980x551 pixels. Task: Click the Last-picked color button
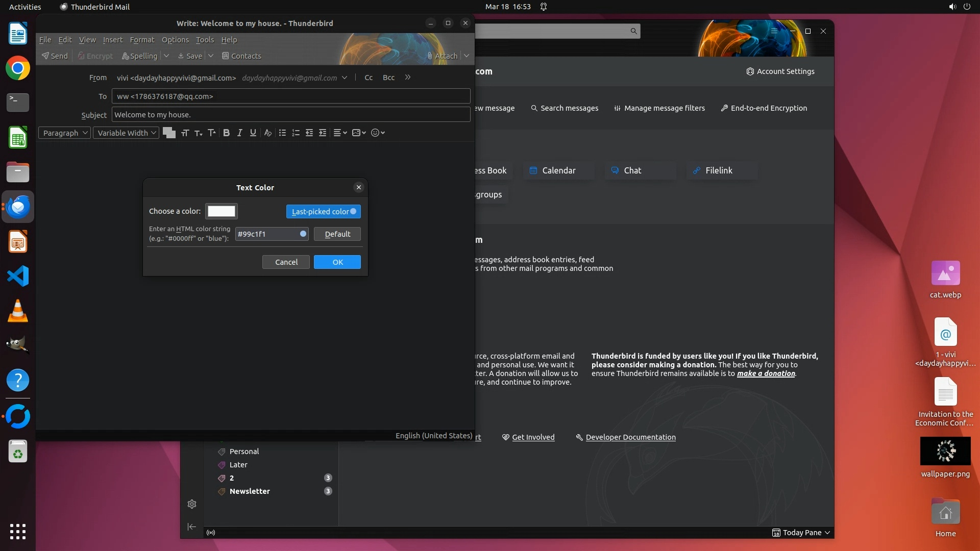323,211
